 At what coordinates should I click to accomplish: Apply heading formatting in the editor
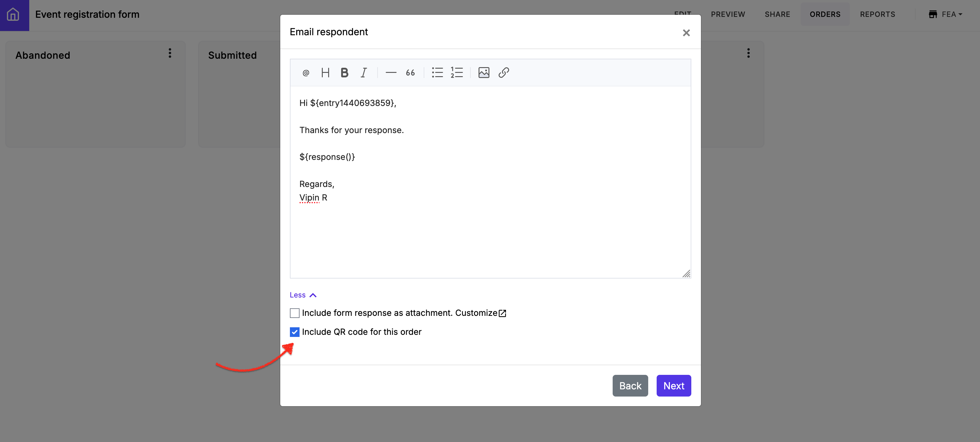325,73
